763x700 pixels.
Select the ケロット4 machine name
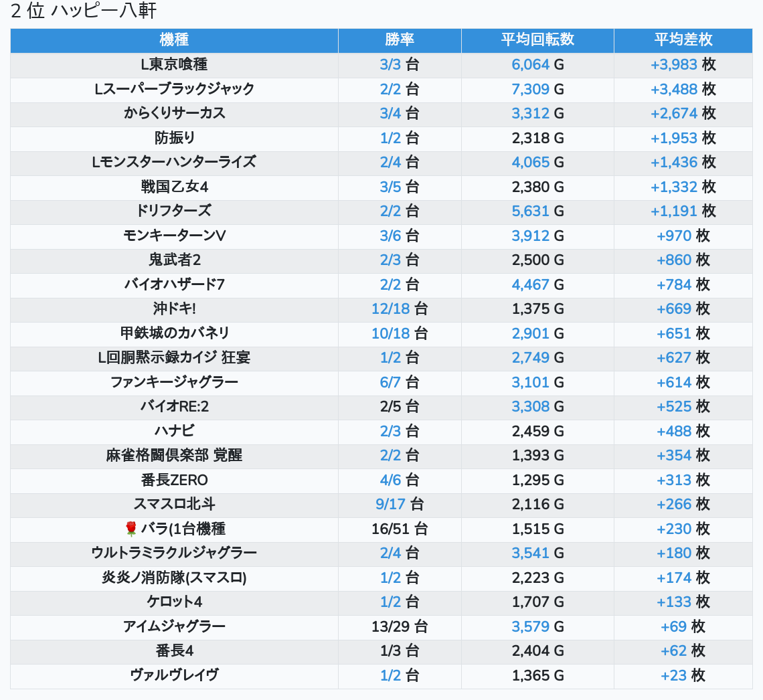174,602
